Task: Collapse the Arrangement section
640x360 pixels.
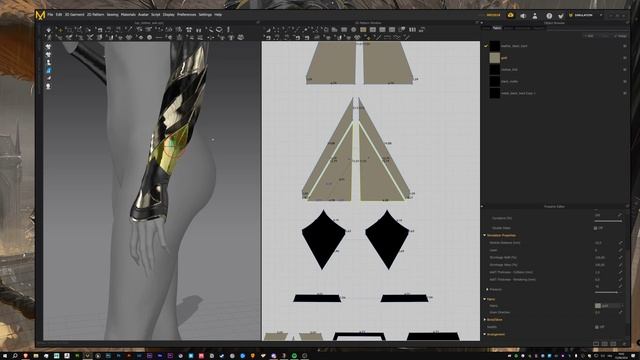Action: click(x=485, y=334)
